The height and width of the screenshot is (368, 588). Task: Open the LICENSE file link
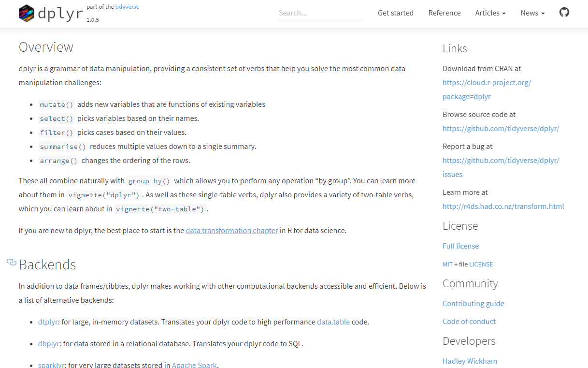click(481, 265)
